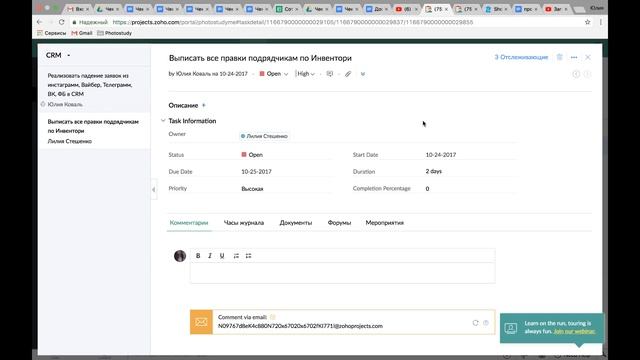The height and width of the screenshot is (360, 640).
Task: Expand the double-chevron more fields icon
Action: 362,74
